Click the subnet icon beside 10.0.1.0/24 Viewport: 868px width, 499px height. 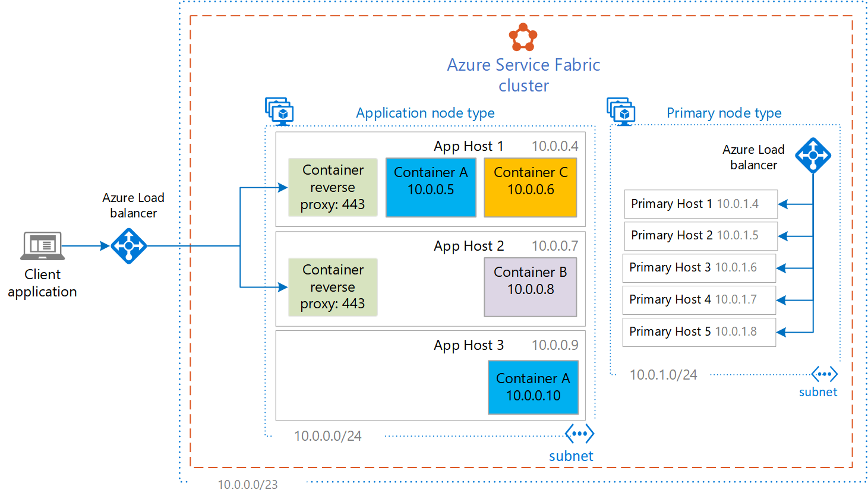coord(825,374)
